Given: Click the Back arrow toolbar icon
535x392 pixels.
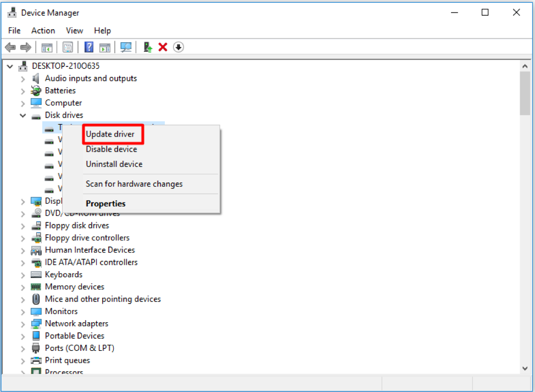Looking at the screenshot, I should tap(10, 47).
